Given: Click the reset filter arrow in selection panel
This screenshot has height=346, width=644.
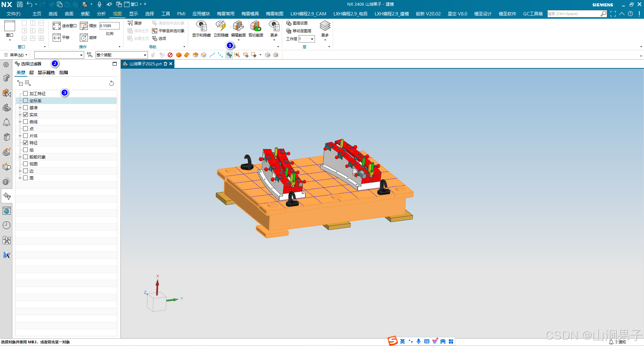Looking at the screenshot, I should [111, 83].
